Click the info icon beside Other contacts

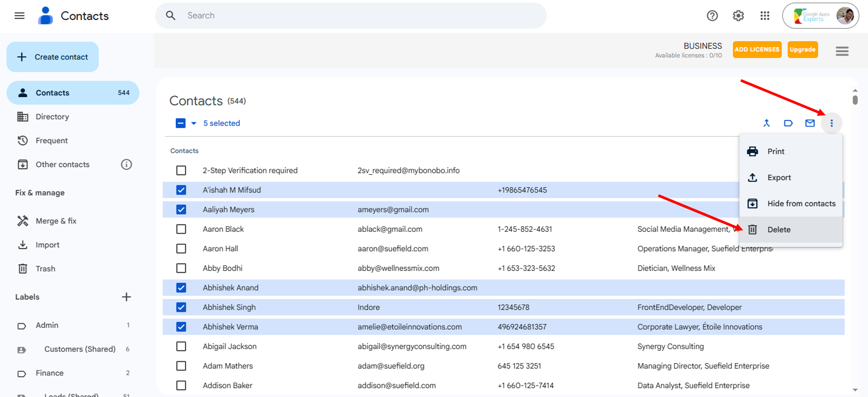[x=126, y=165]
